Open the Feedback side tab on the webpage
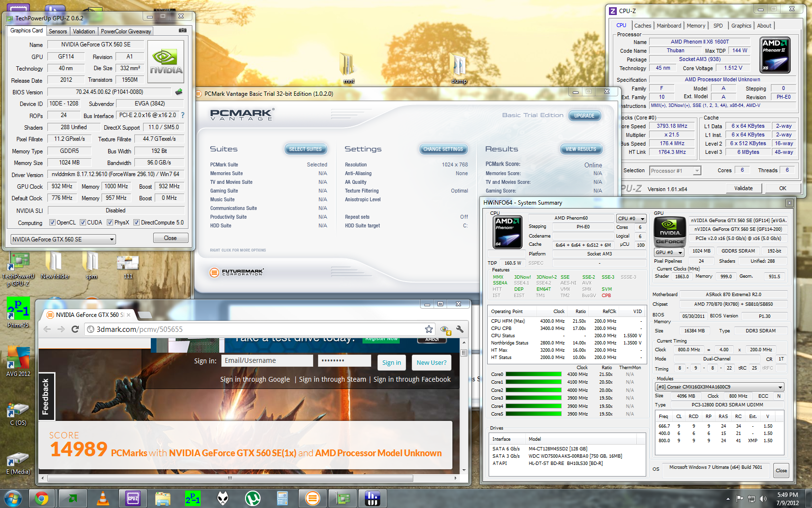Image resolution: width=812 pixels, height=508 pixels. click(x=46, y=397)
